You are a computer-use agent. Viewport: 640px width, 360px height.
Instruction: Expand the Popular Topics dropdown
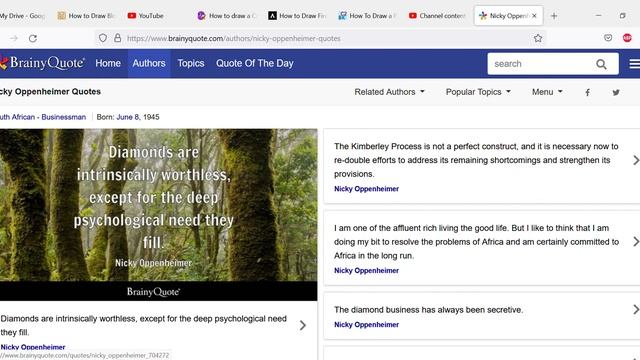pos(478,92)
